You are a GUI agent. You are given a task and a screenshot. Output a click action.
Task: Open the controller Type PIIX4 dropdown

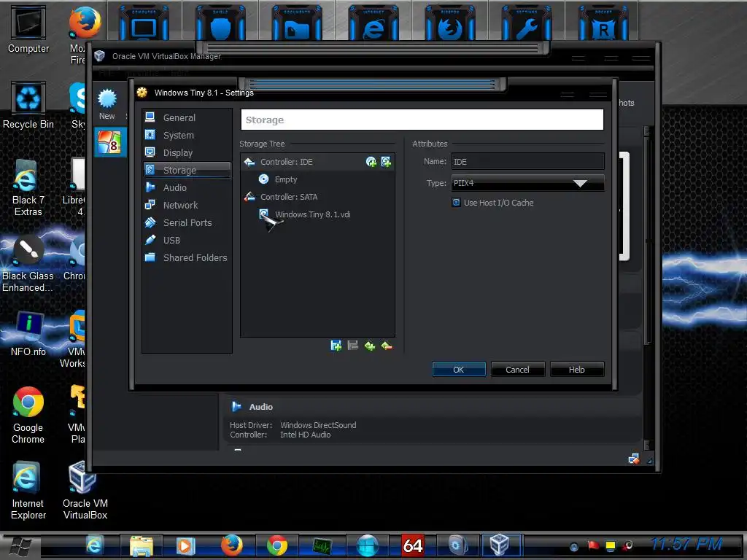pos(528,183)
